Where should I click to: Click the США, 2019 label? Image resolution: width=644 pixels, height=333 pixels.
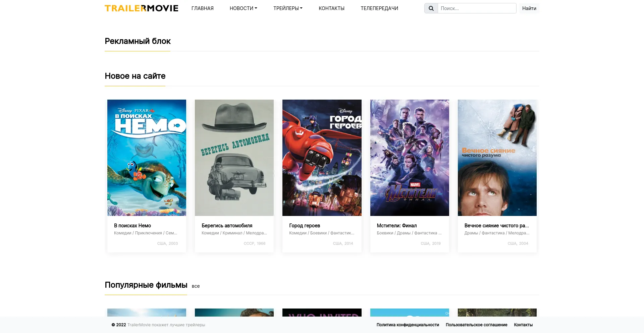coord(431,243)
